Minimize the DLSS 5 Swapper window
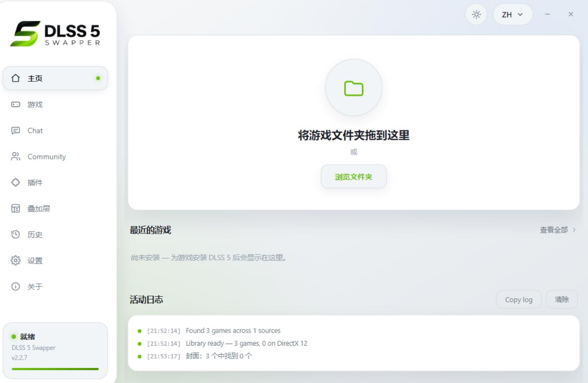 pyautogui.click(x=547, y=15)
